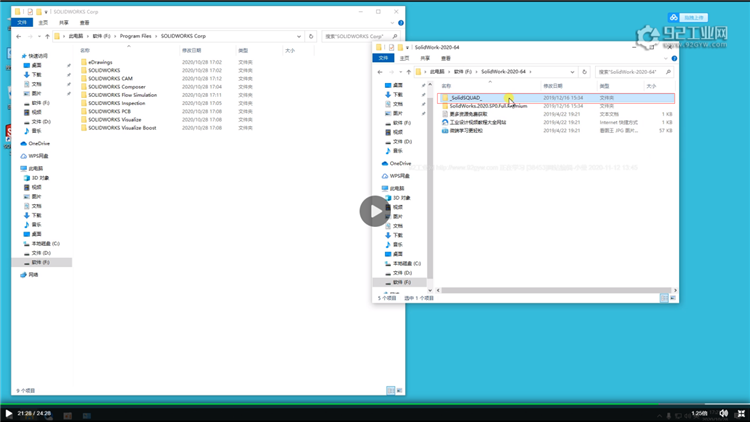The height and width of the screenshot is (422, 750).
Task: Open 文件 menu in SolidWork-2020-64 window
Action: 383,58
